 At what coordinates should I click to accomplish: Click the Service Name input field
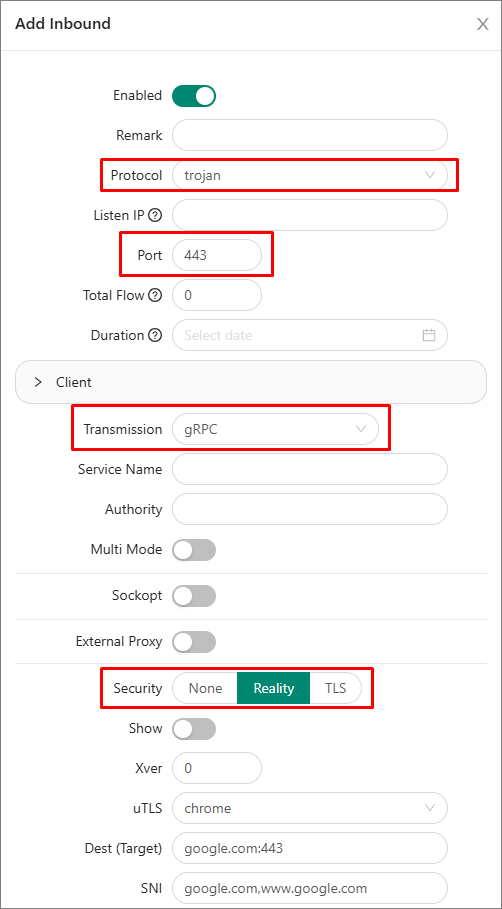[310, 469]
